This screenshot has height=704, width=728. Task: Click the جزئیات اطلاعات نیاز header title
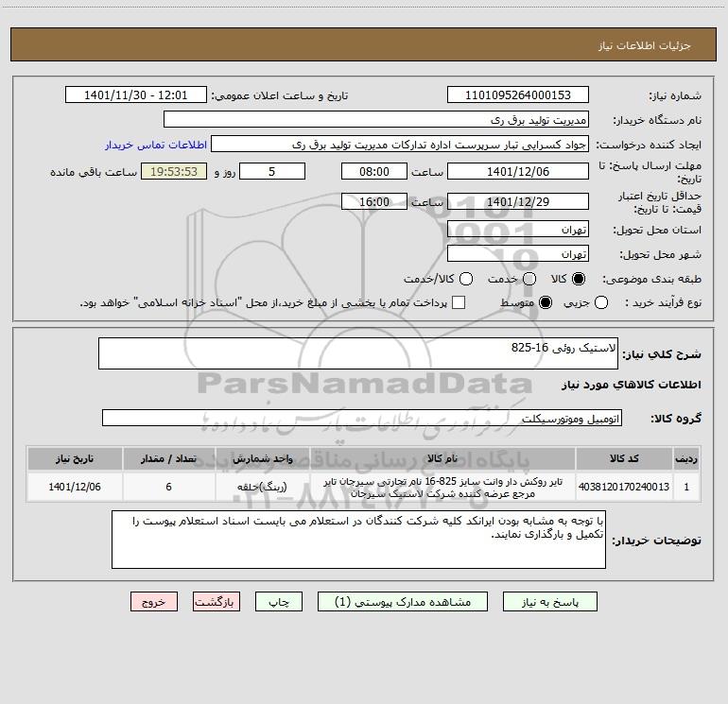(644, 45)
